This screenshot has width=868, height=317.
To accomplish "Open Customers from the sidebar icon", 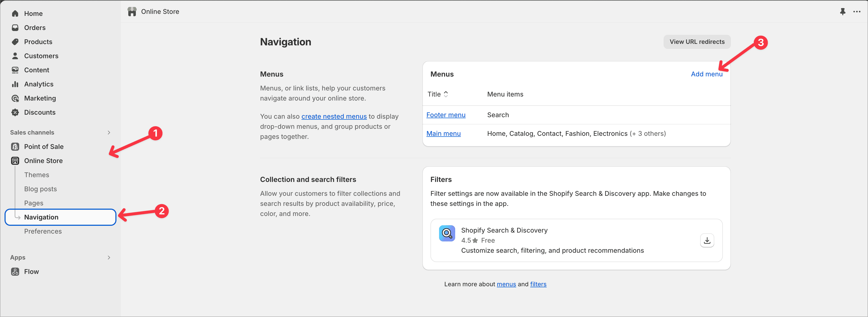I will coord(16,56).
